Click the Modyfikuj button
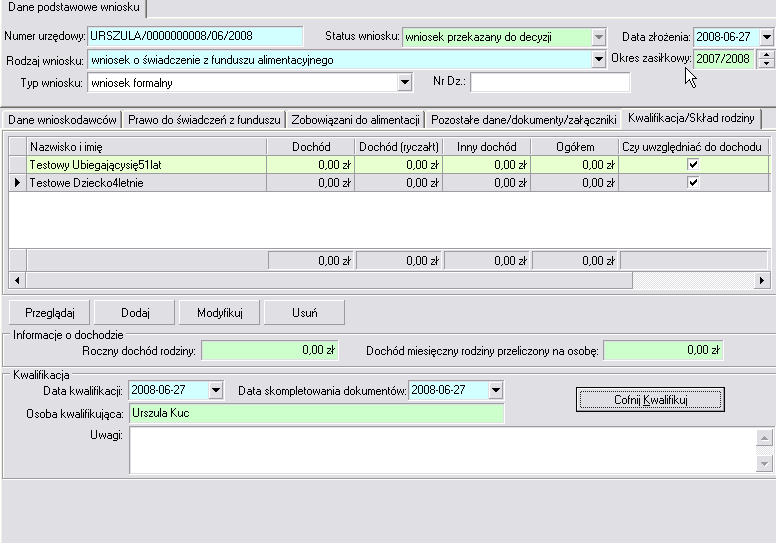 click(x=220, y=313)
